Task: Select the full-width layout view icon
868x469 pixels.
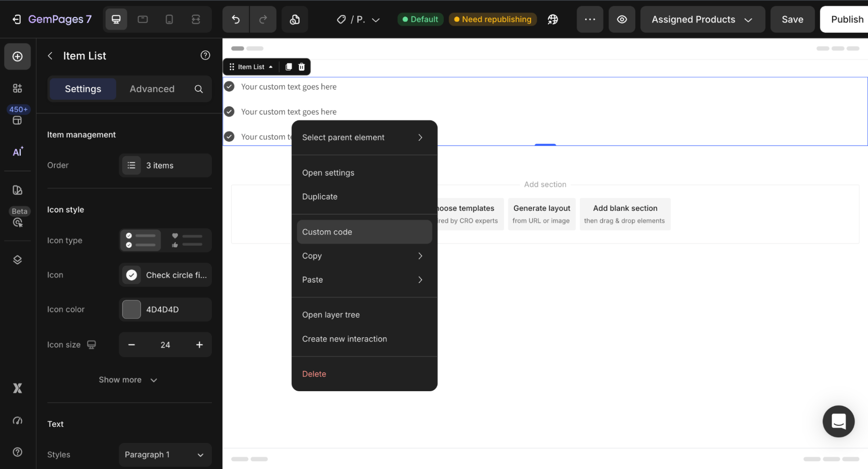Action: point(196,19)
